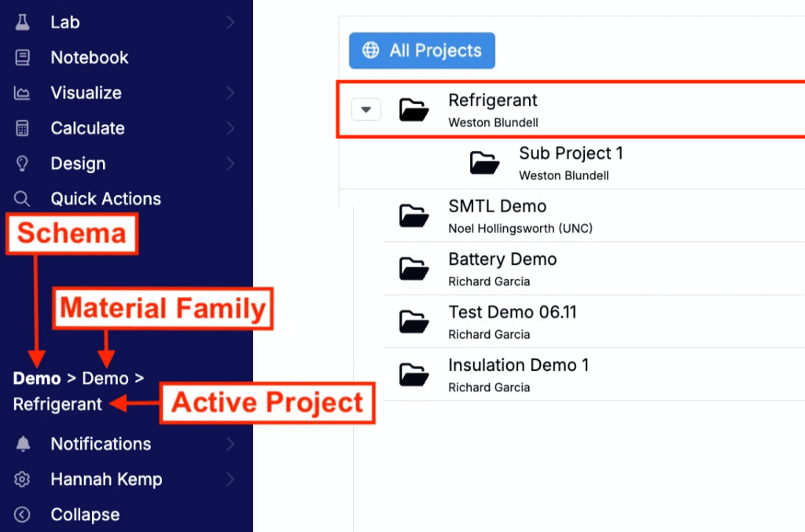Collapse the Refrigerant project dropdown arrow

pos(366,109)
